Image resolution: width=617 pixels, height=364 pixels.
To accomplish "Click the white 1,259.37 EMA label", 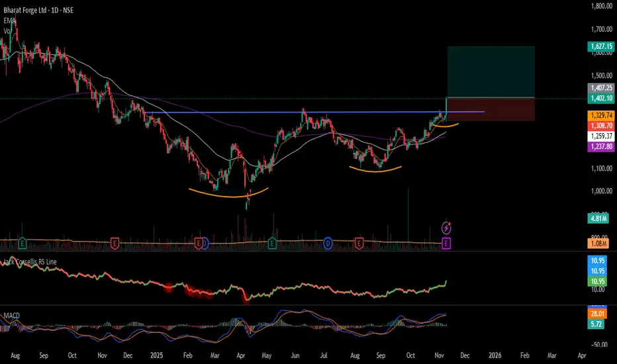I will tap(600, 136).
